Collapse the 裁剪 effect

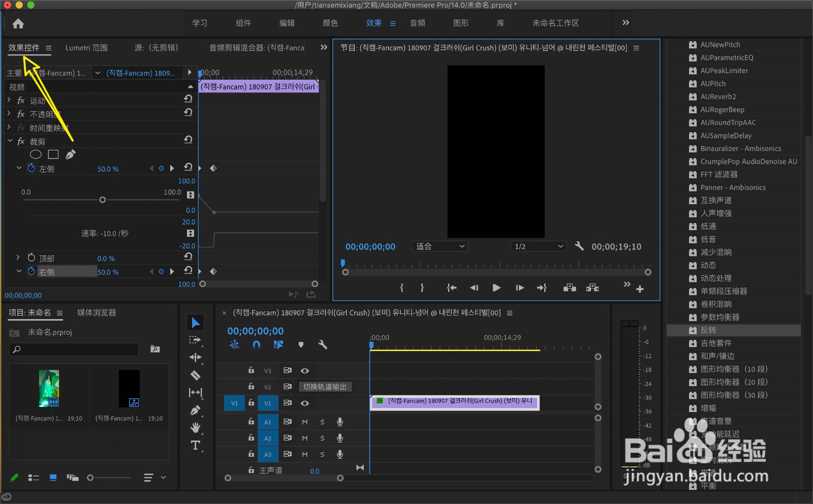[x=10, y=141]
